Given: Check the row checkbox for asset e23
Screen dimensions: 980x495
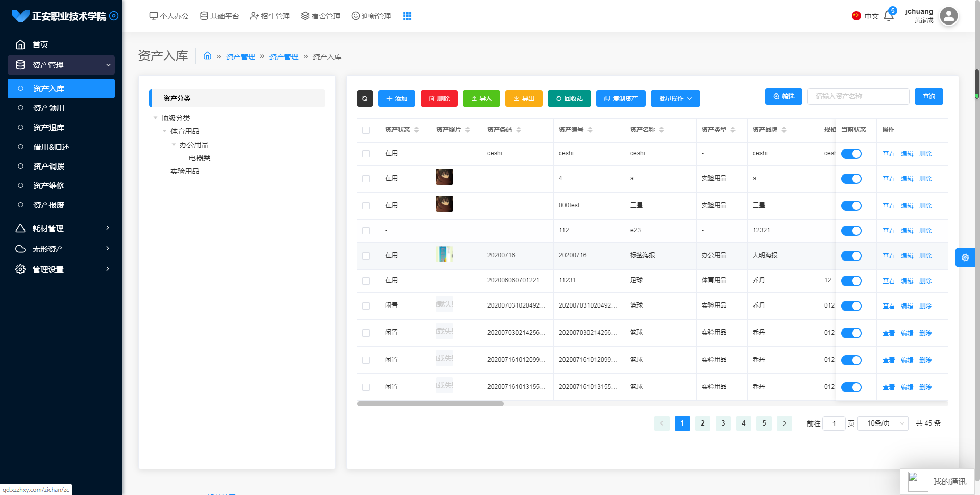Looking at the screenshot, I should click(366, 231).
